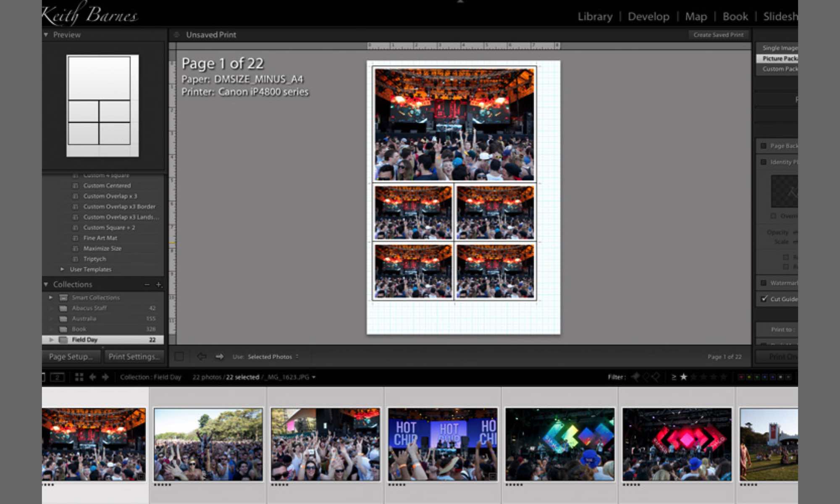Select second monitor display icon
Viewport: 840px width, 504px height.
(x=58, y=377)
